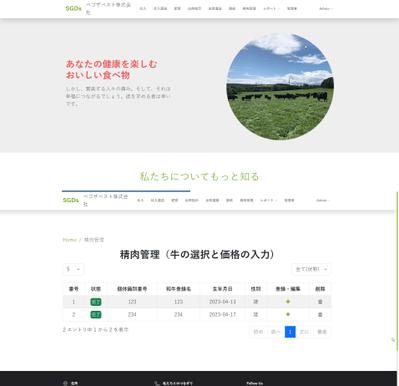Sort table by 和牛登録名 column header
Viewport: 399px width, 386px height.
178,289
